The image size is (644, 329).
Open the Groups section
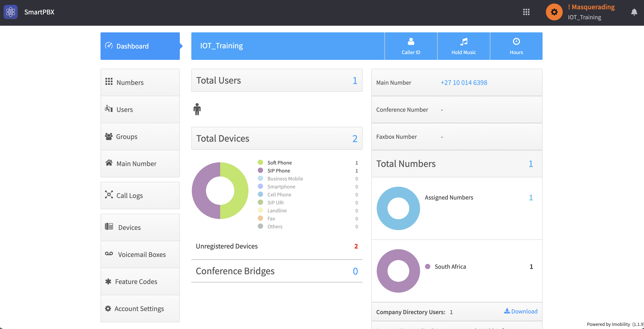140,136
